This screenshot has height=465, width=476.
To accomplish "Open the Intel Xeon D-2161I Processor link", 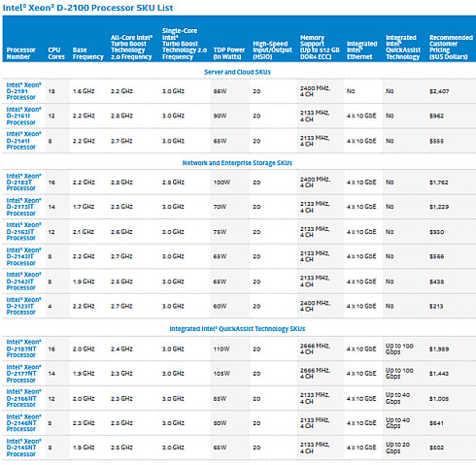I will click(24, 116).
